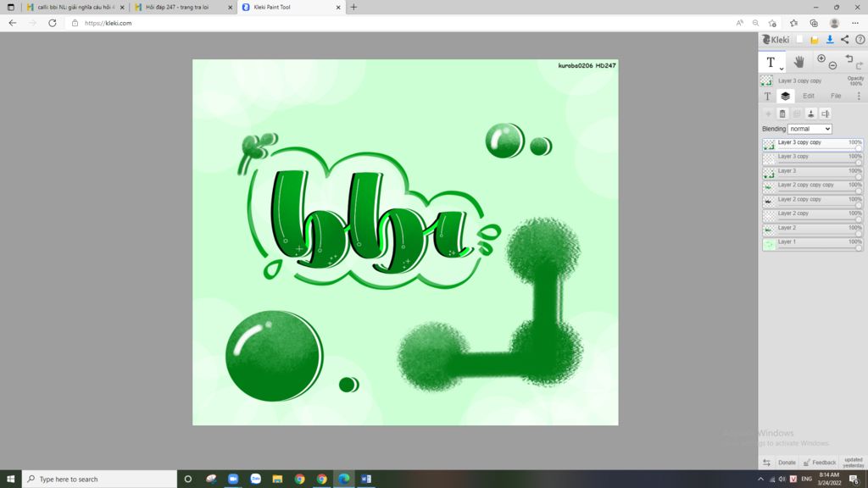The height and width of the screenshot is (488, 868).
Task: Redo the last undone action
Action: tap(860, 66)
